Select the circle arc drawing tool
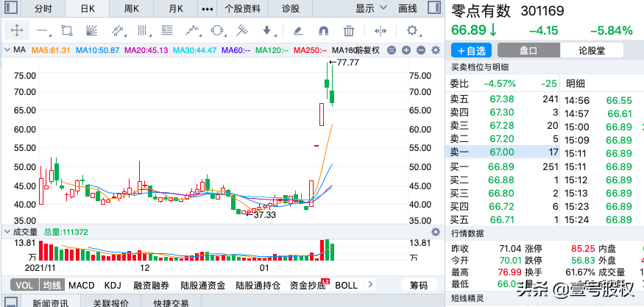The width and height of the screenshot is (644, 307). 217,30
